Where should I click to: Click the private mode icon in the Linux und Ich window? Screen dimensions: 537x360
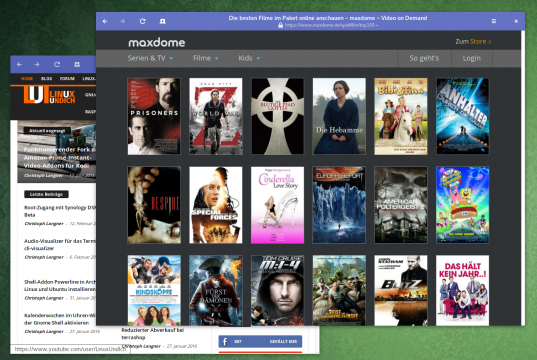click(x=77, y=64)
